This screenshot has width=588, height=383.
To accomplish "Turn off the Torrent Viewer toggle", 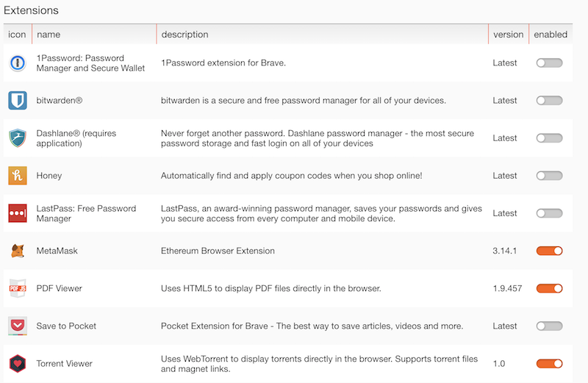I will pos(549,363).
